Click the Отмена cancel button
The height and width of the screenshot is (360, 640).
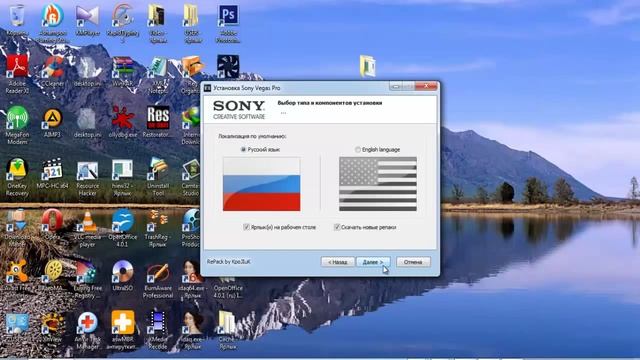tap(413, 262)
